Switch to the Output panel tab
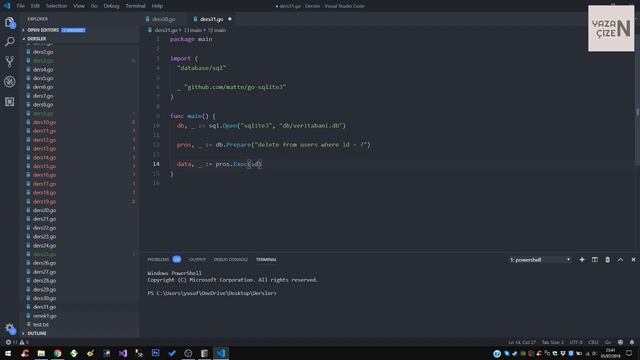The image size is (640, 360). click(198, 260)
